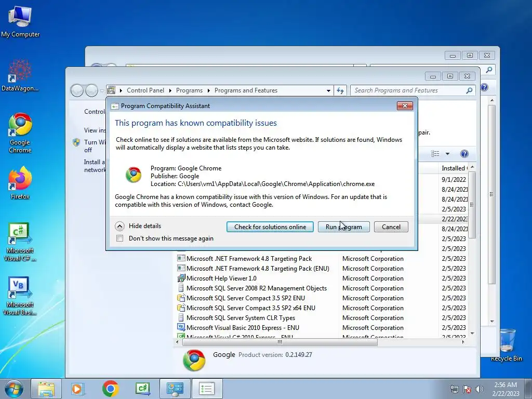Click Programs and Features help icon

[x=464, y=154]
